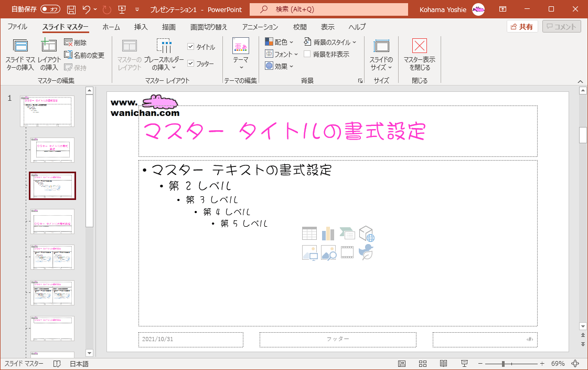Click the search box
The height and width of the screenshot is (370, 588).
[x=329, y=9]
